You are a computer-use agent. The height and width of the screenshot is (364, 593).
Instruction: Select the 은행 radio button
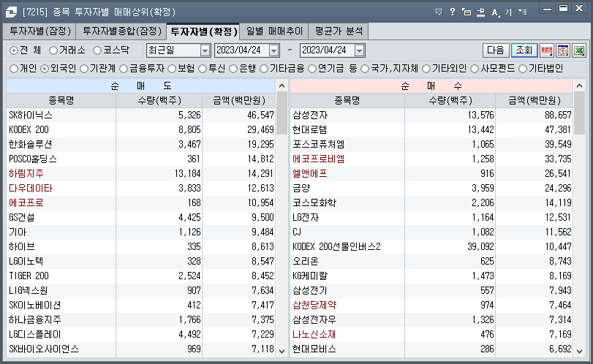click(233, 69)
